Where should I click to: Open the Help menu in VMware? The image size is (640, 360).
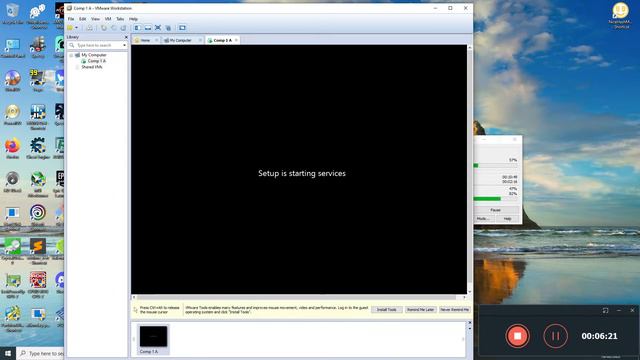point(133,19)
